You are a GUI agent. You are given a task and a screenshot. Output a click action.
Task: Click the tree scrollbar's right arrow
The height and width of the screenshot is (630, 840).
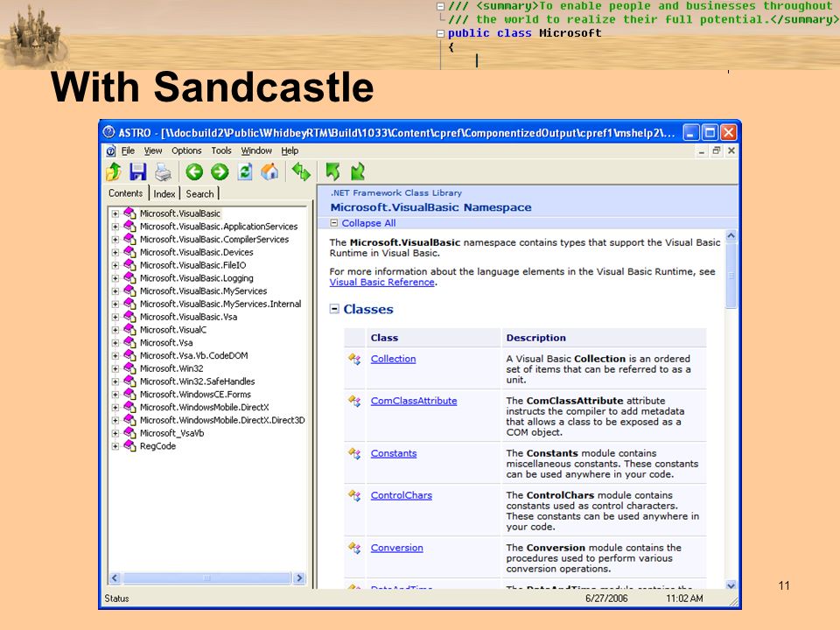(299, 578)
